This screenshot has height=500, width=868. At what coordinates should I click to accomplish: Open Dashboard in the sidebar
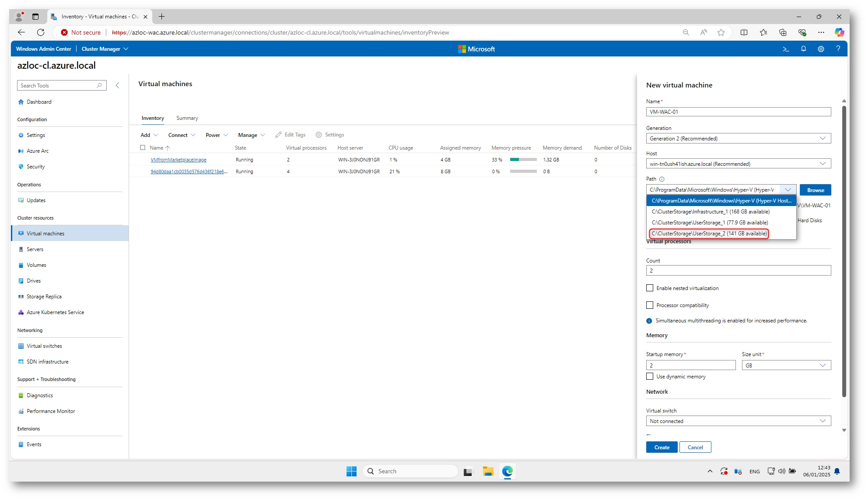click(39, 102)
